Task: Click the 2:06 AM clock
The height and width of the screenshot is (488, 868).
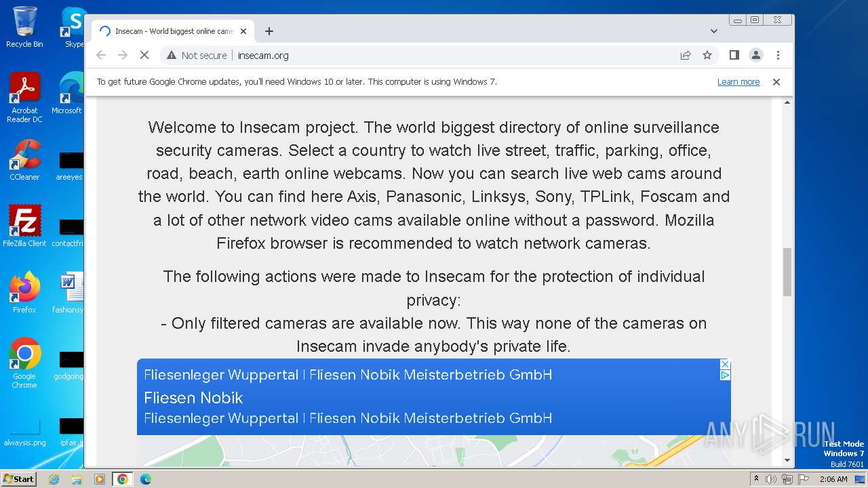Action: click(x=833, y=479)
